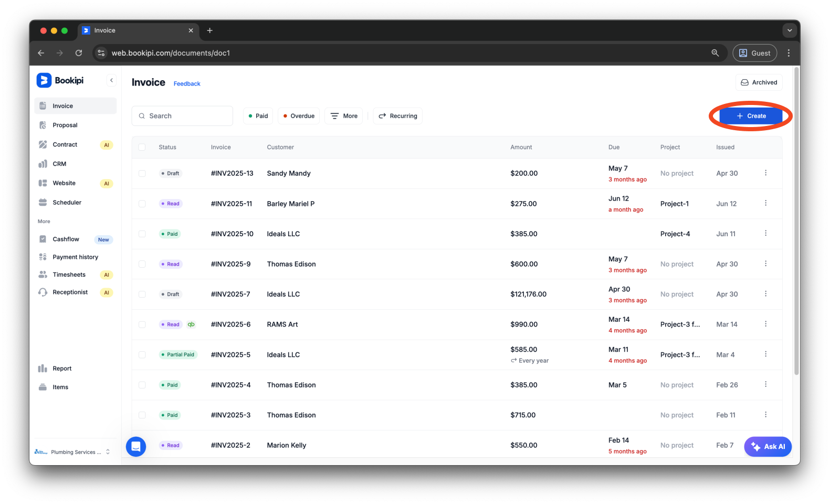Go to the CRM section

point(76,164)
